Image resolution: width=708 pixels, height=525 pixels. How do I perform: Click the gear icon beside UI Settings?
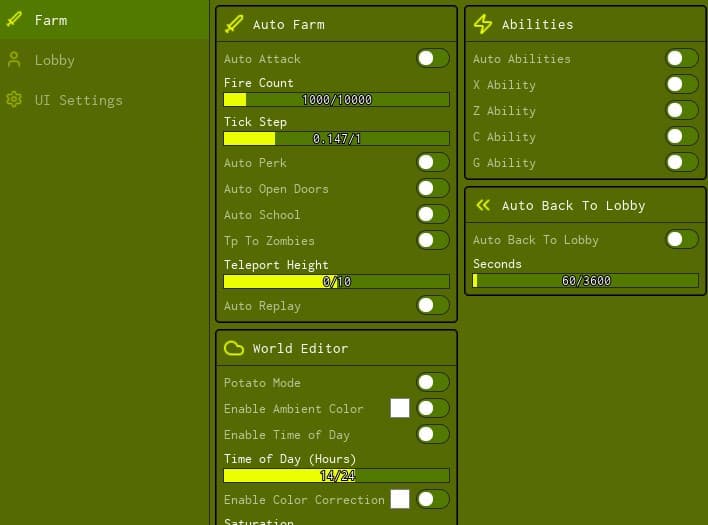[14, 100]
